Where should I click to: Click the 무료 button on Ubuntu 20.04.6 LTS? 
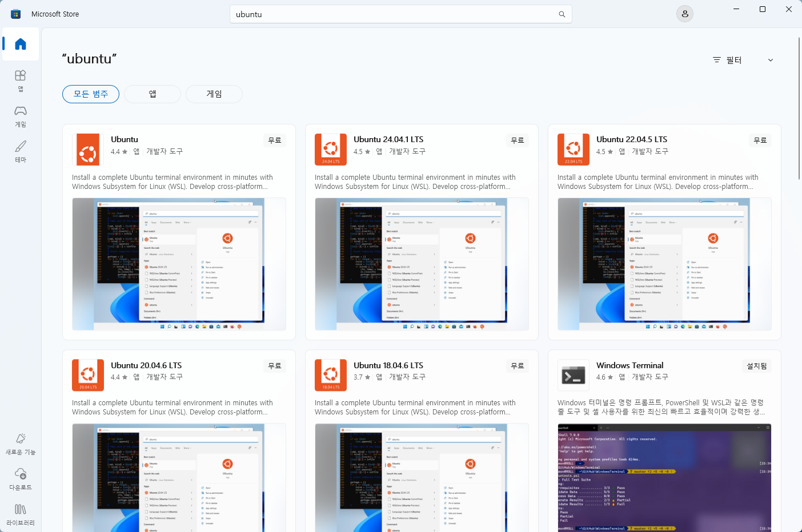275,366
